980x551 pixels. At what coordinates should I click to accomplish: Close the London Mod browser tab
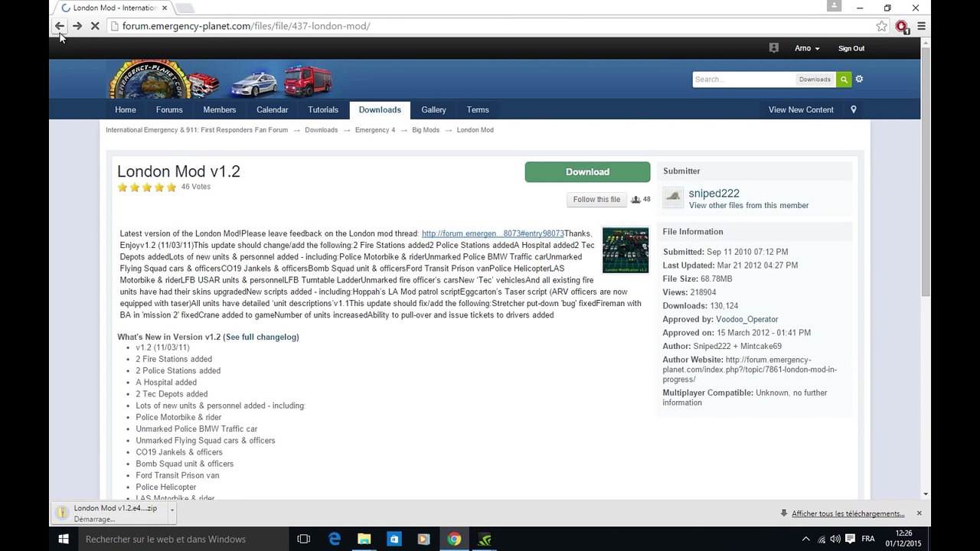[165, 8]
